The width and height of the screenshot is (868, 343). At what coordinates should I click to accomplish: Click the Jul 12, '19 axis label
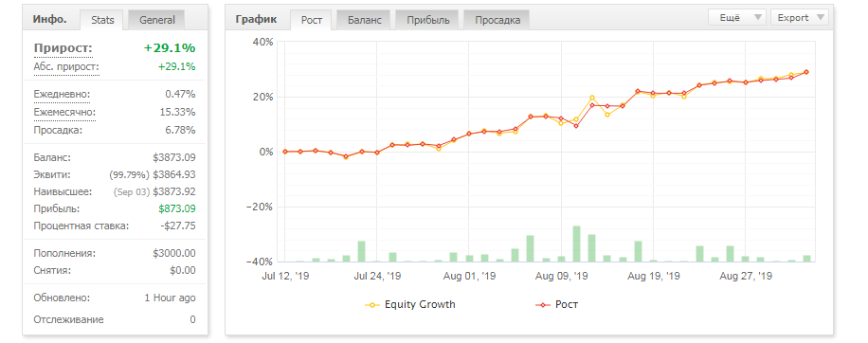pos(285,276)
